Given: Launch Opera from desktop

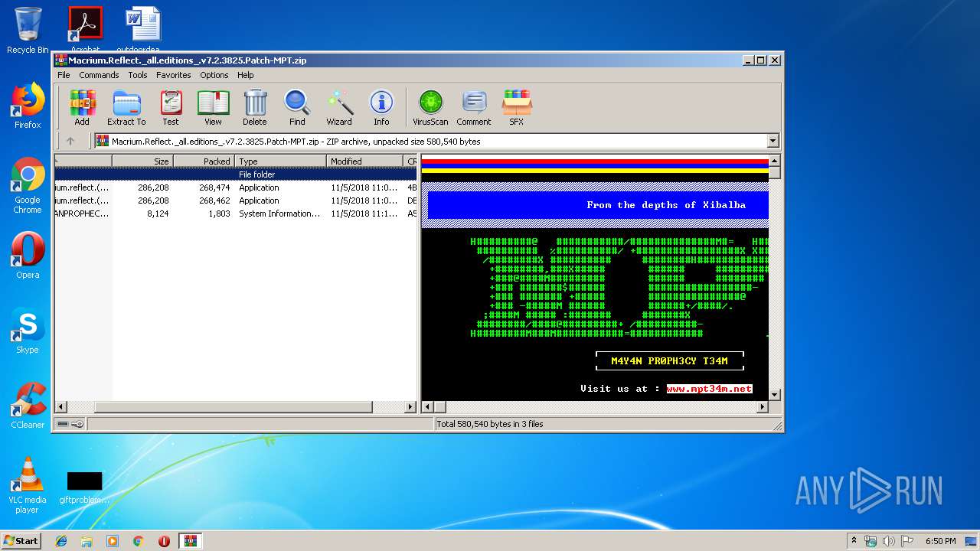Looking at the screenshot, I should pos(28,256).
